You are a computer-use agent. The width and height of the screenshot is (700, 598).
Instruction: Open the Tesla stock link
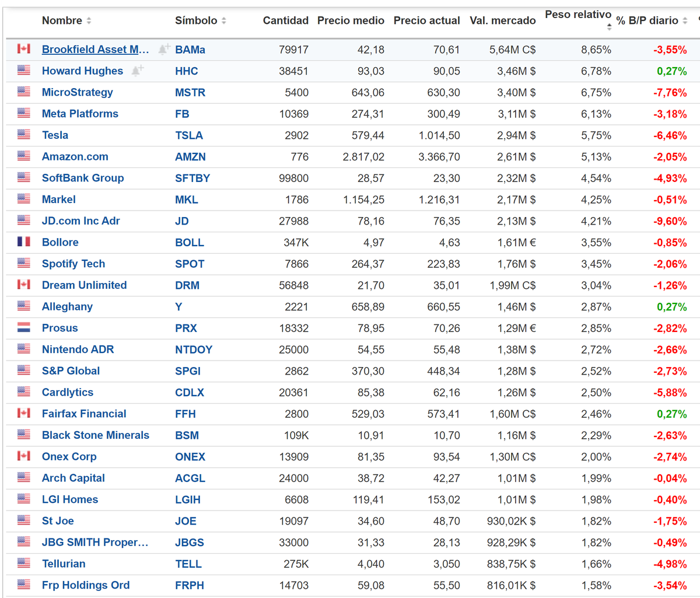(55, 135)
